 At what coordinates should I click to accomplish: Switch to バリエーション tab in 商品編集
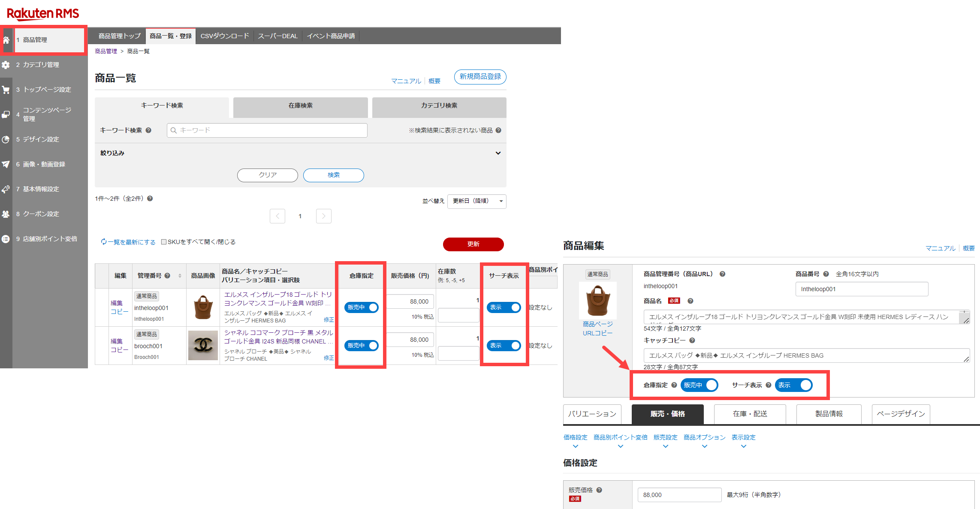tap(592, 414)
